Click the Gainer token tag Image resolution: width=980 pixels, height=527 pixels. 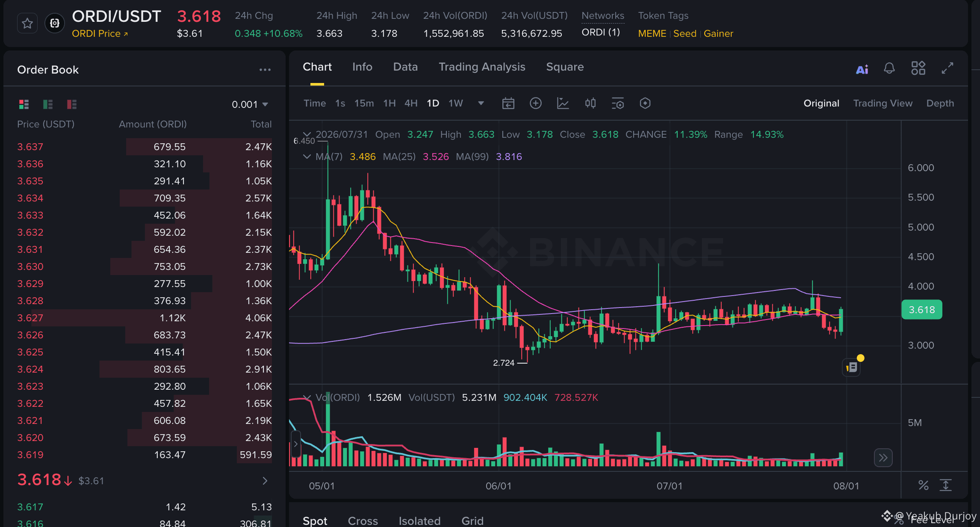[718, 33]
